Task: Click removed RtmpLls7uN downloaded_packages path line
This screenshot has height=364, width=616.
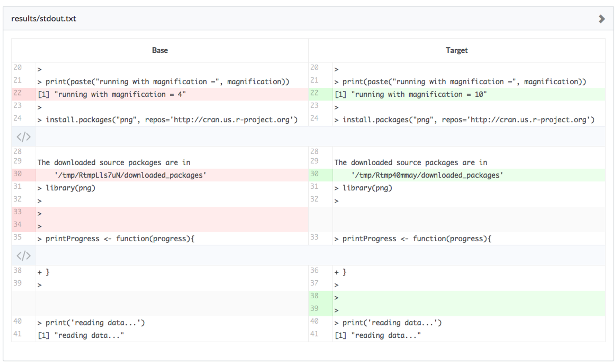Action: (x=130, y=175)
